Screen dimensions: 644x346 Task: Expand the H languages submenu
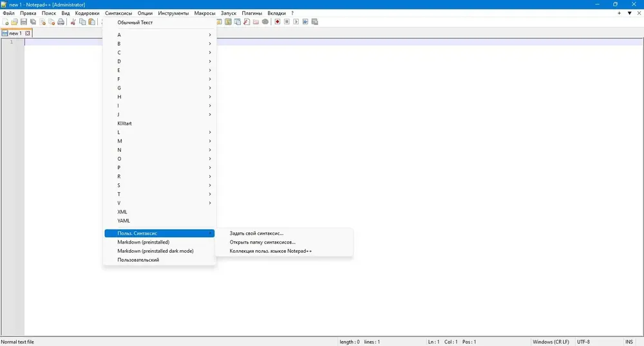[159, 96]
